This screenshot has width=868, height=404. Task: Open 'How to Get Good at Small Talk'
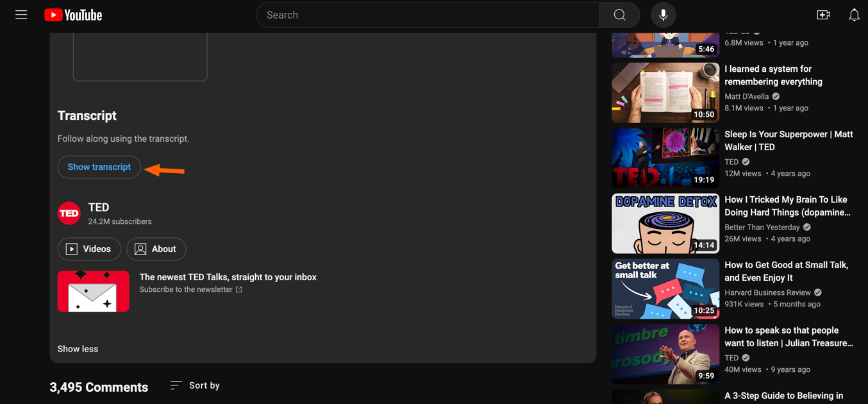point(786,271)
